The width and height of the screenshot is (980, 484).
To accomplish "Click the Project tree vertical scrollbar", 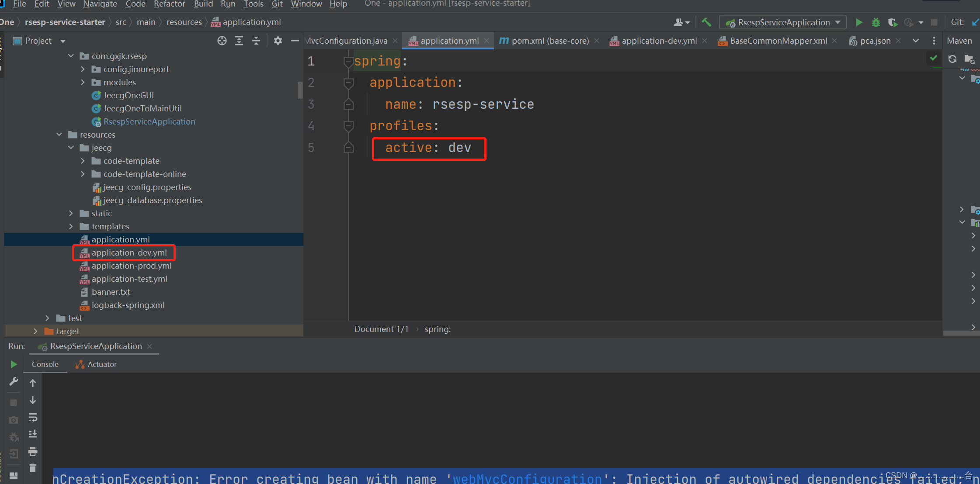I will point(300,90).
